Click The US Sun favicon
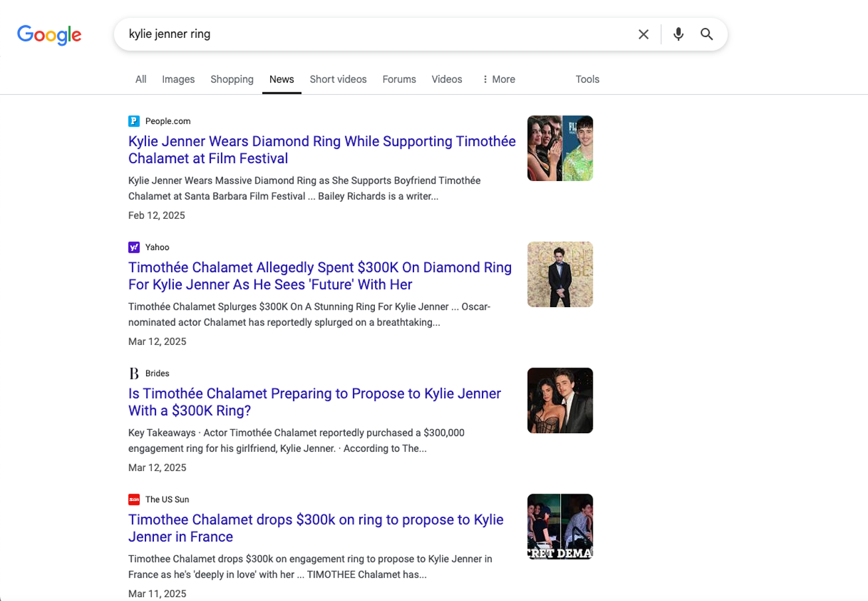Image resolution: width=868 pixels, height=601 pixels. tap(134, 499)
